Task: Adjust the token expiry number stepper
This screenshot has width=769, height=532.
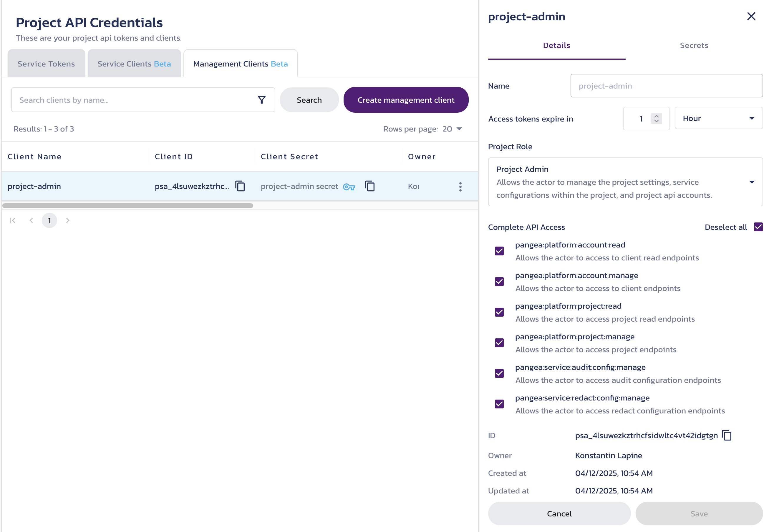Action: pos(656,119)
